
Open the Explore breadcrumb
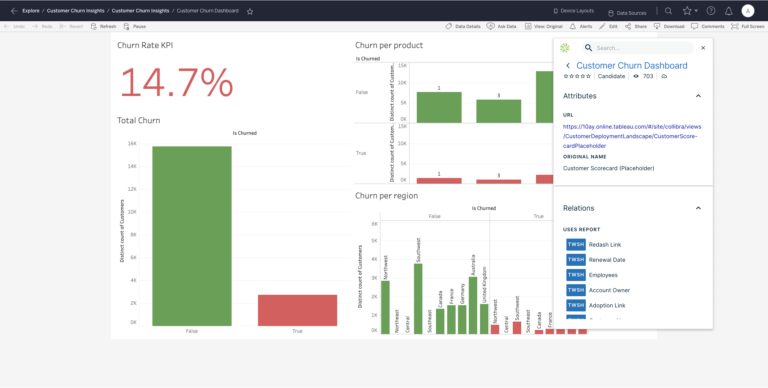click(31, 11)
